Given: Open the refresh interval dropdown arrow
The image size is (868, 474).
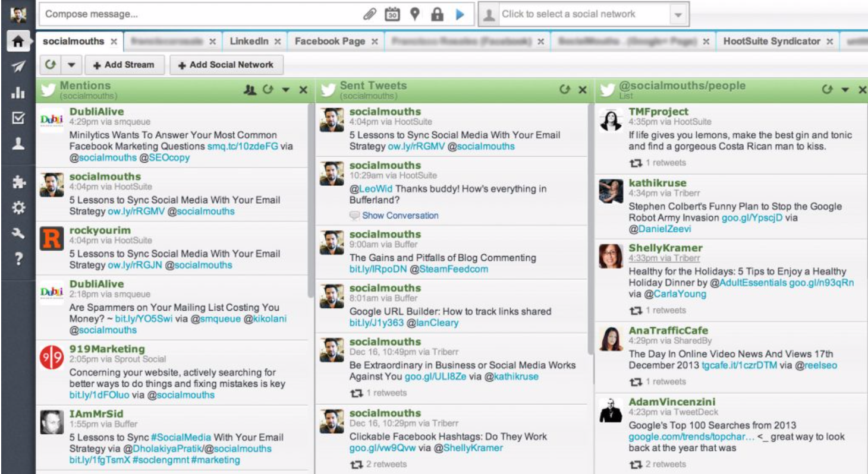Looking at the screenshot, I should [71, 65].
